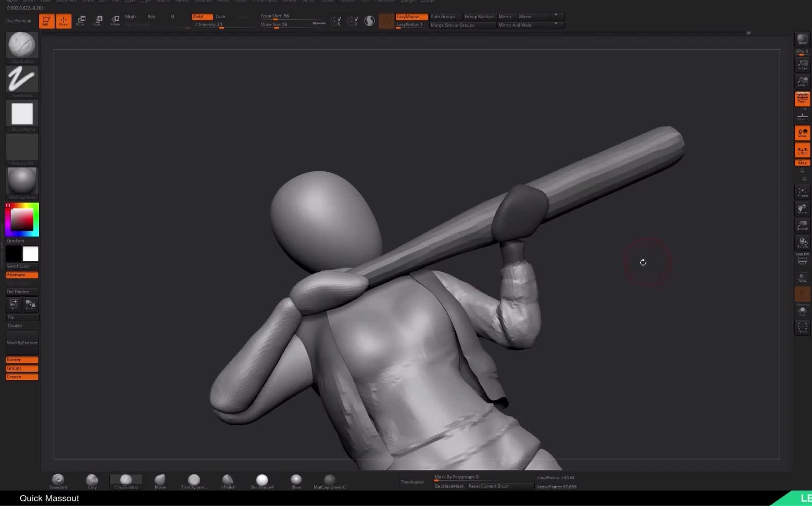The image size is (812, 506).
Task: Pick the MatCap GreenCl material sphere
Action: click(x=330, y=480)
